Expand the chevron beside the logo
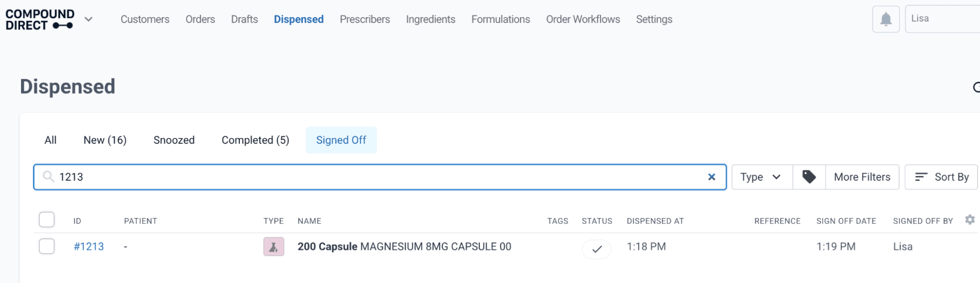This screenshot has height=283, width=980. pyautogui.click(x=88, y=19)
